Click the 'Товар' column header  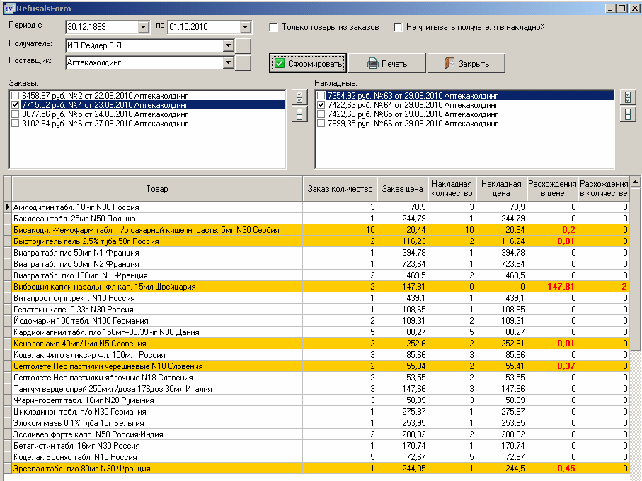(157, 187)
